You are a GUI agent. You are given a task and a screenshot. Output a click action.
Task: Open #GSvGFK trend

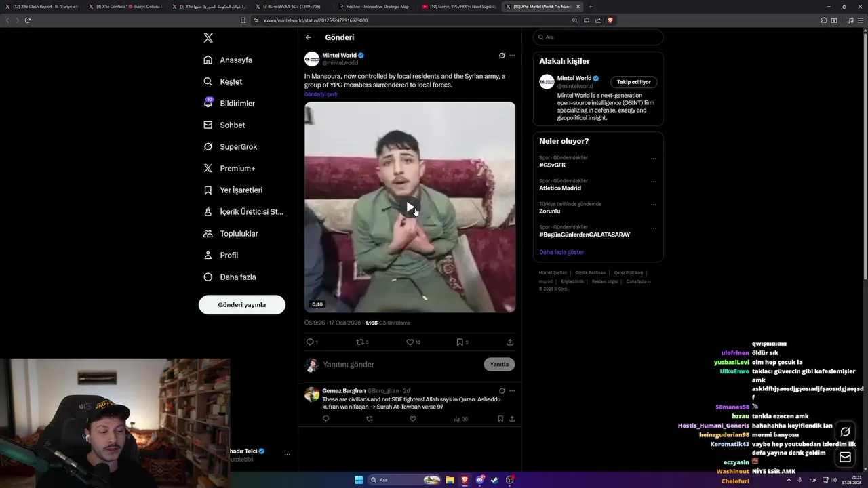[553, 165]
